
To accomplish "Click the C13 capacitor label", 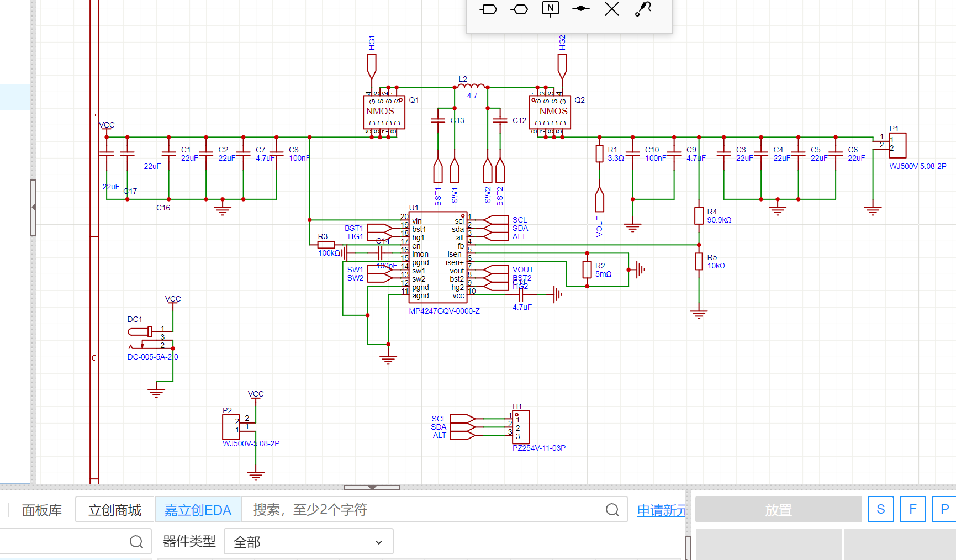I will (x=457, y=120).
